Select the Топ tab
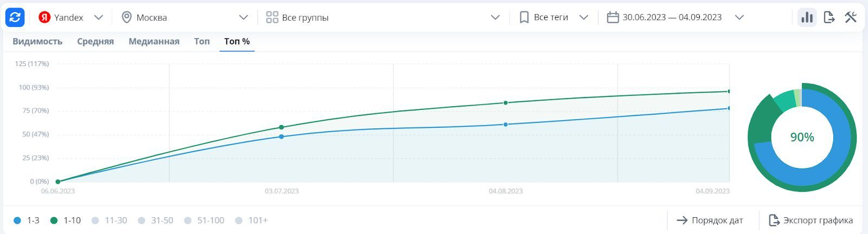The height and width of the screenshot is (234, 868). 202,41
